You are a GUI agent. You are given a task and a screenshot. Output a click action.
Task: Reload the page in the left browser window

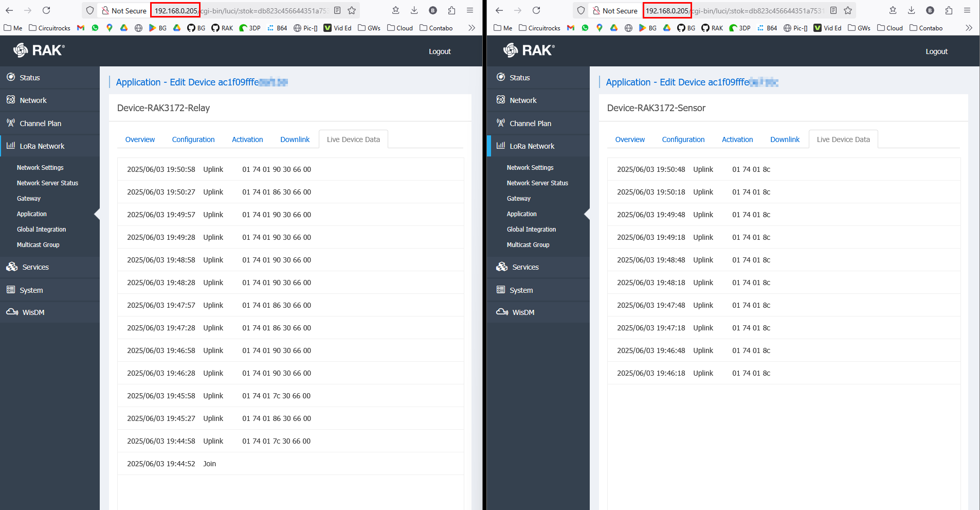[x=46, y=10]
